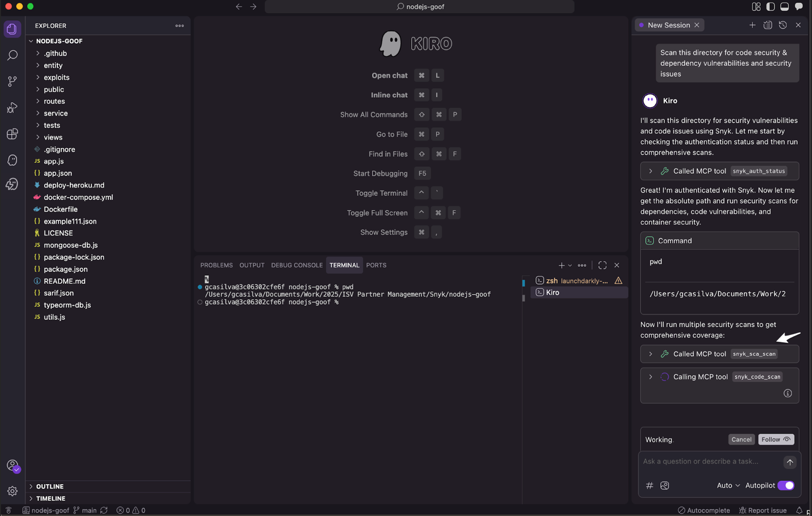
Task: Open the Accounts icon
Action: pyautogui.click(x=12, y=465)
